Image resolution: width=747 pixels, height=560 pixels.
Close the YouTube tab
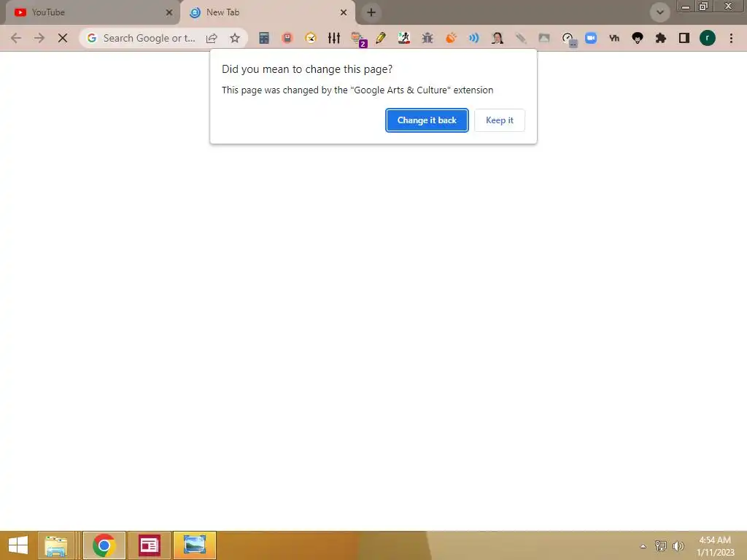(x=169, y=12)
